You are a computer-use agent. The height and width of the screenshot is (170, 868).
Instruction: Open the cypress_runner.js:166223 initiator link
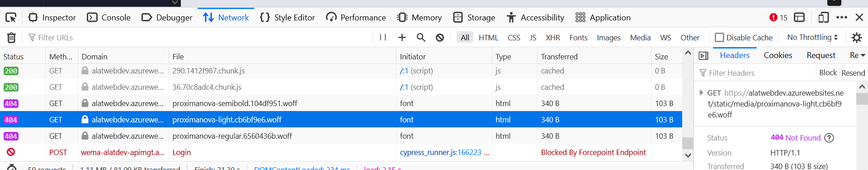click(440, 152)
